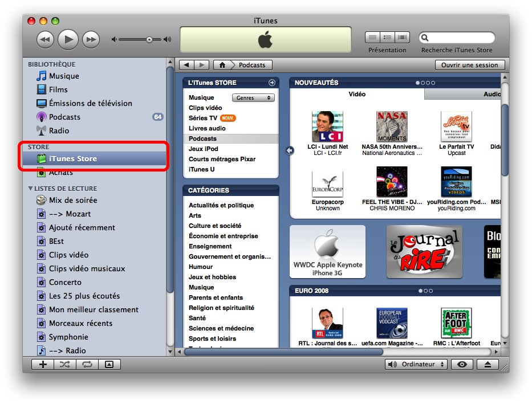The width and height of the screenshot is (532, 404).
Task: Open the Humour category
Action: 201,267
